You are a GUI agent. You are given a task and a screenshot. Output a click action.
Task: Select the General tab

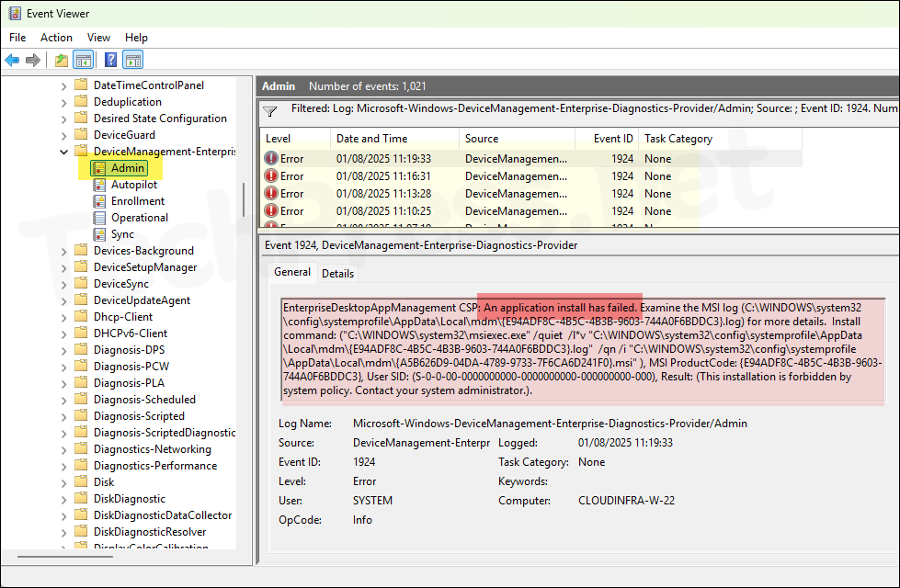pos(292,272)
